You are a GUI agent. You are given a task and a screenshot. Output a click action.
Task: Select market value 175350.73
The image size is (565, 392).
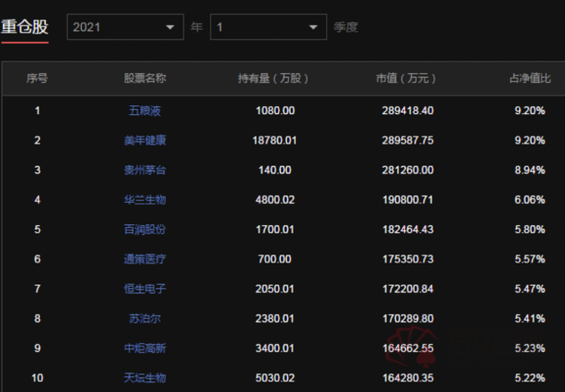point(408,259)
